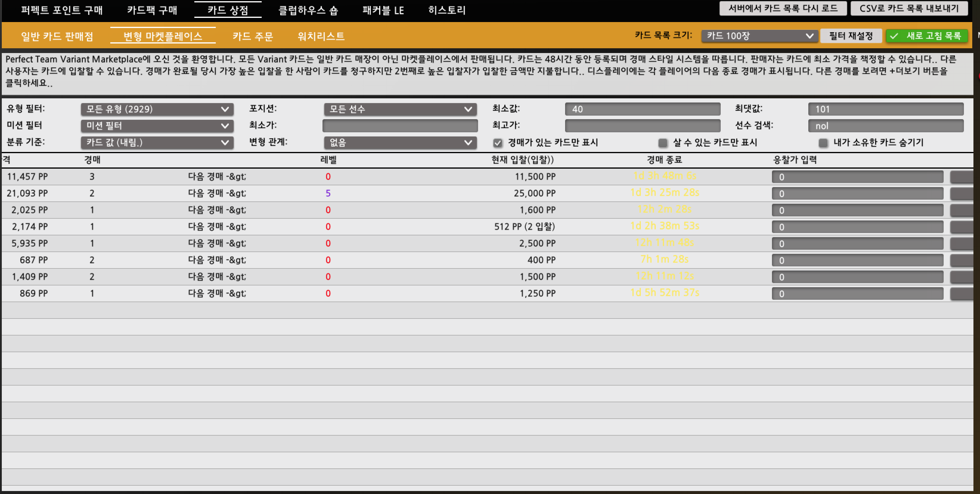The image size is (980, 494).
Task: Click CSV로 카드 목록 내보내기 button
Action: pyautogui.click(x=909, y=8)
